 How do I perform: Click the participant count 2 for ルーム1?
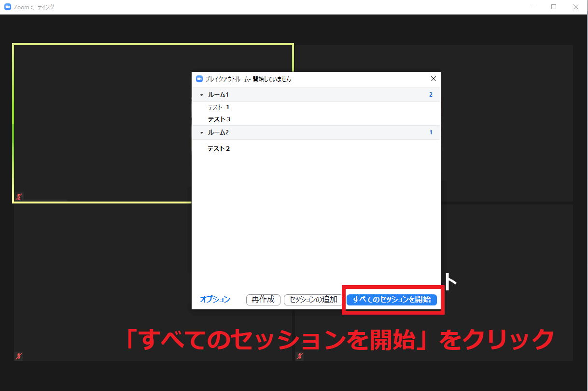coord(431,95)
